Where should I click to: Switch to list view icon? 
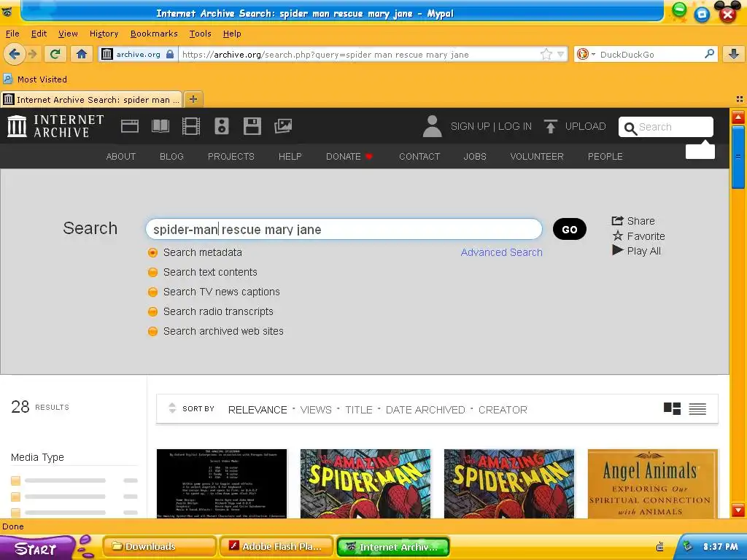697,408
